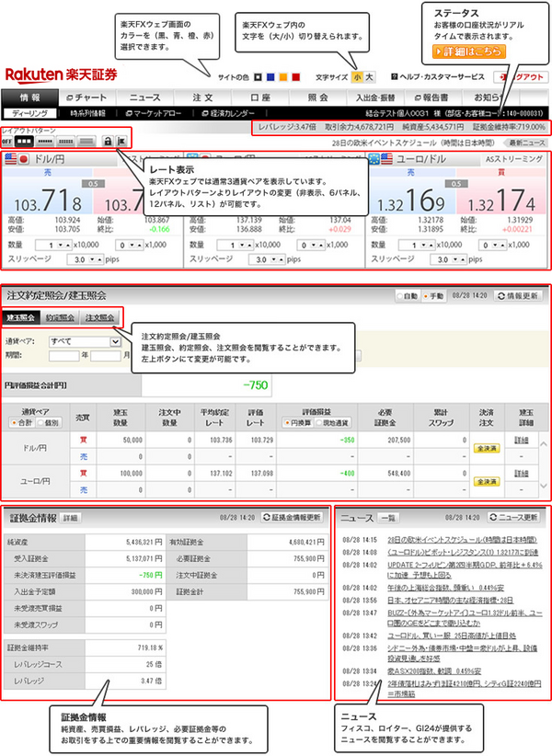
Task: Select the blue site color
Action: coord(270,77)
